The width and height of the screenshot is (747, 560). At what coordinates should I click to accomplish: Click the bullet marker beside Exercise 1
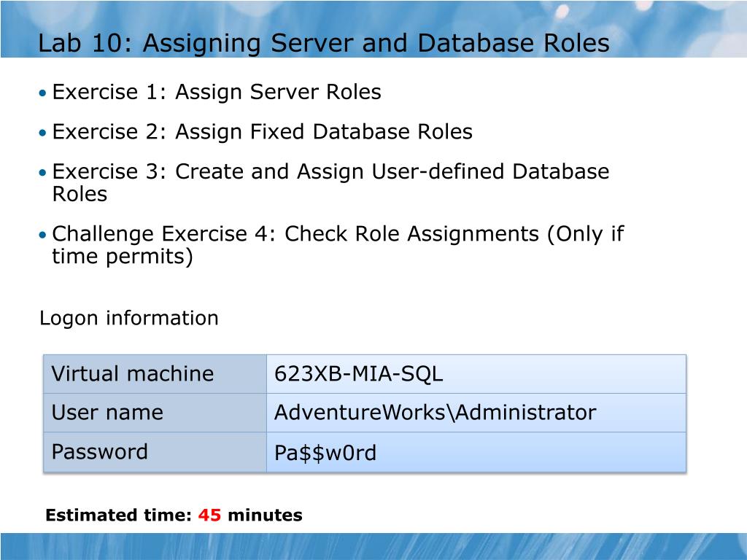pos(42,93)
